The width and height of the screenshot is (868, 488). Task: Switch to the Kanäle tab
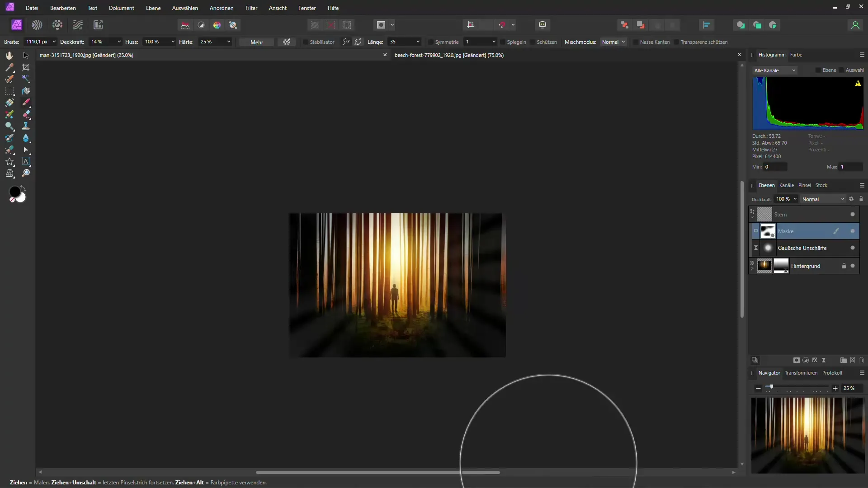(x=787, y=185)
